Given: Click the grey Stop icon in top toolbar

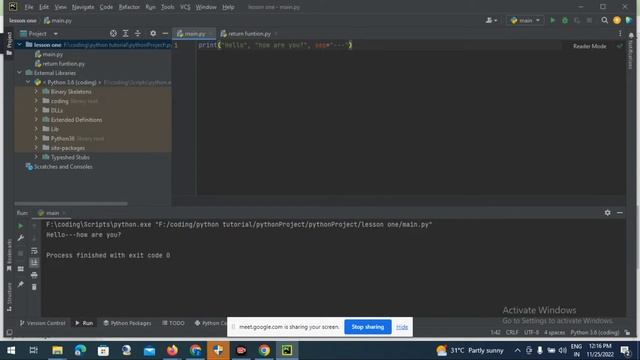Looking at the screenshot, I should (x=589, y=20).
